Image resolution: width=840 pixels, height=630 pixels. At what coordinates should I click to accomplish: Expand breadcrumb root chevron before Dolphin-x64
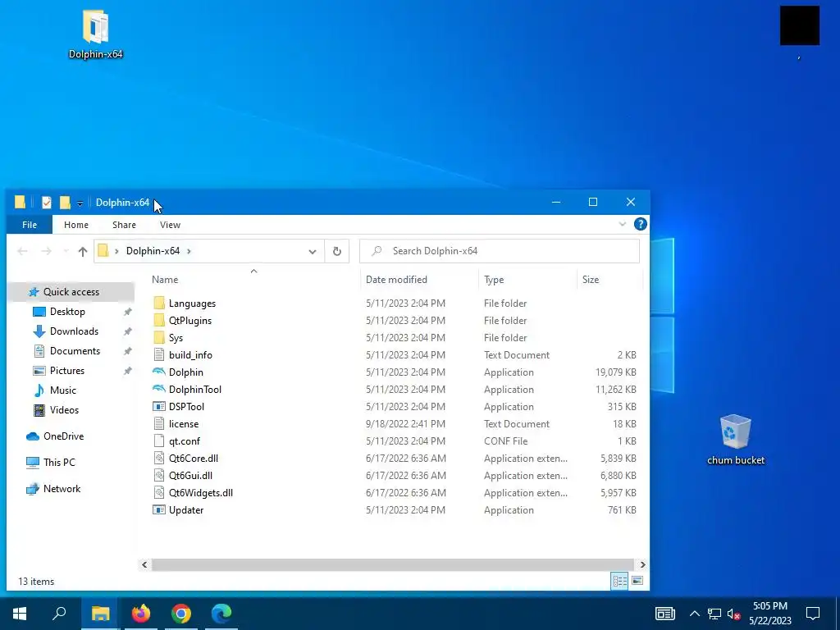click(116, 251)
